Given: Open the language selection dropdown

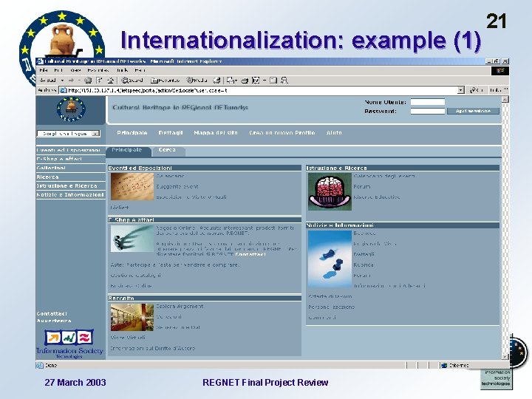Looking at the screenshot, I should (x=69, y=134).
